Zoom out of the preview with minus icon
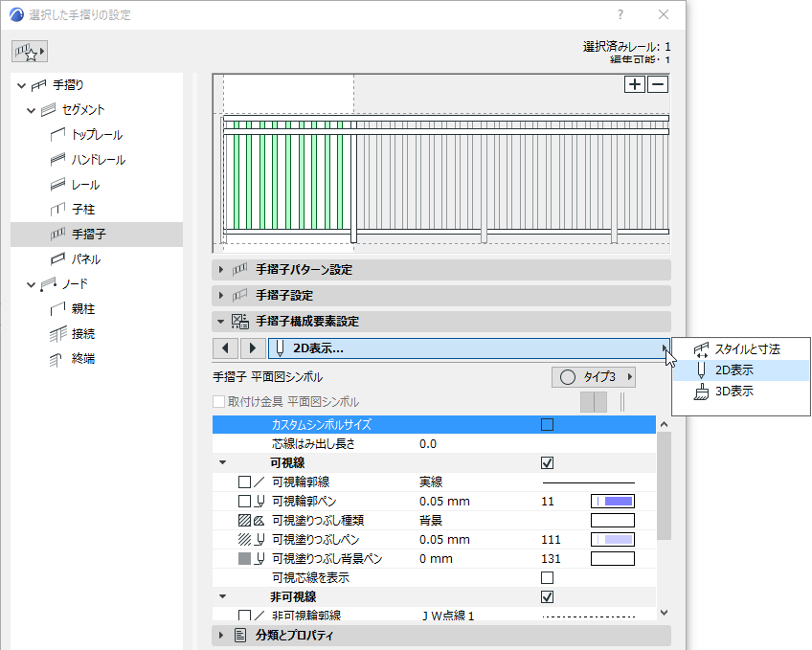The height and width of the screenshot is (650, 812). tap(656, 84)
